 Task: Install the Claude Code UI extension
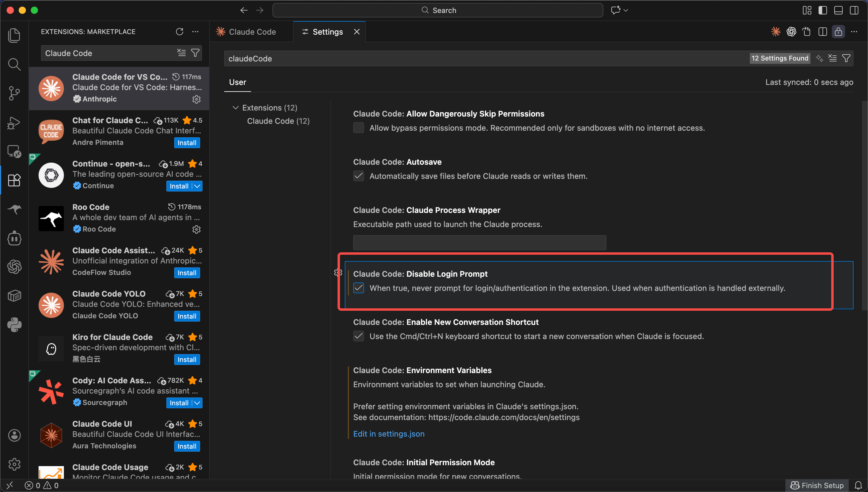click(187, 446)
